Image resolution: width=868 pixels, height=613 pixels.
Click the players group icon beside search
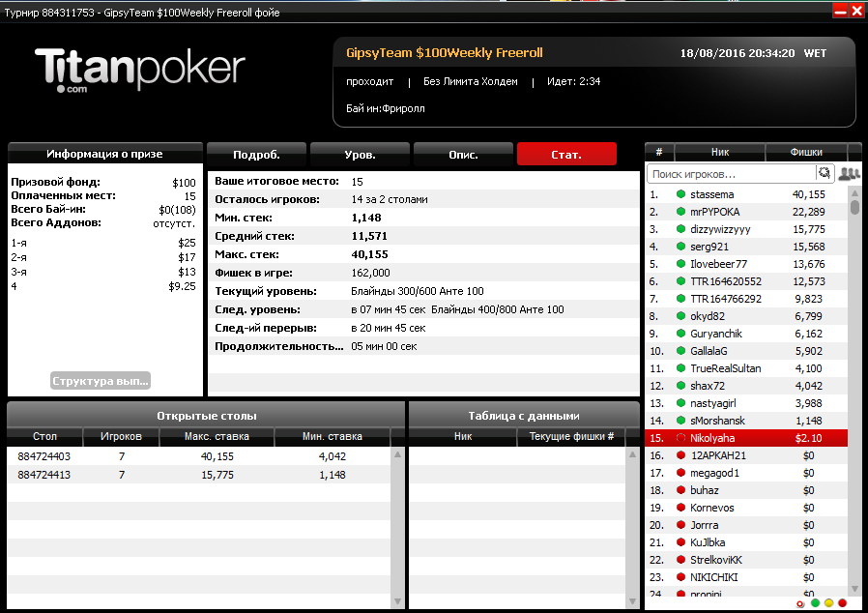coord(849,174)
